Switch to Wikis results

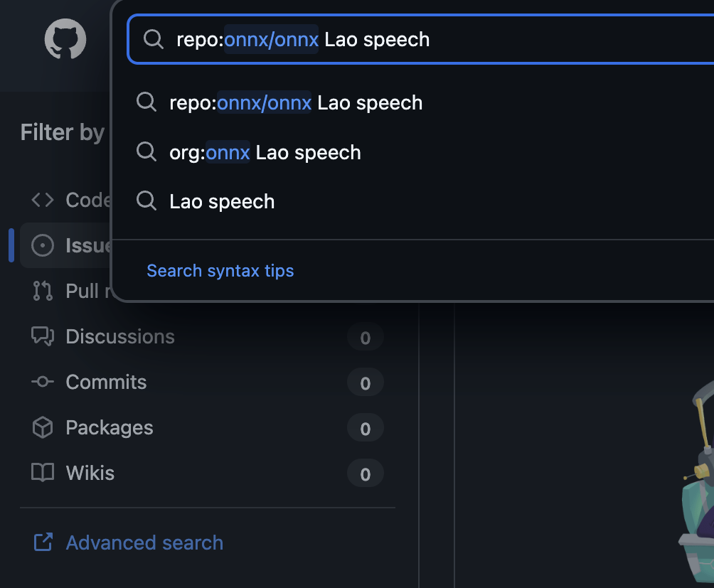pos(90,473)
